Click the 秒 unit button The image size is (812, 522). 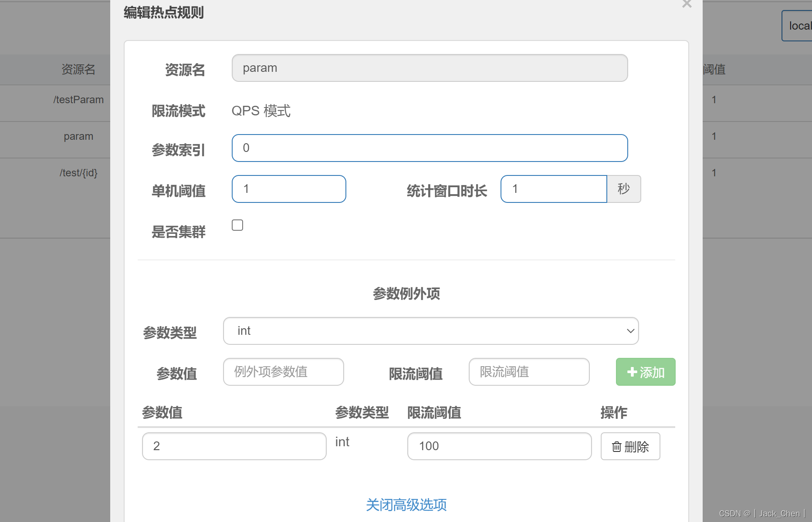[624, 189]
